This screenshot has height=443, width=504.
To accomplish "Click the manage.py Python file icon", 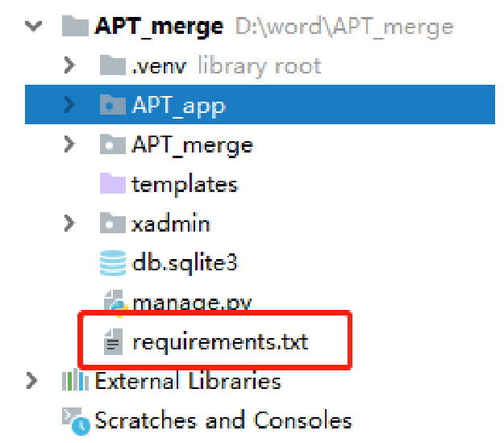I will [x=115, y=301].
